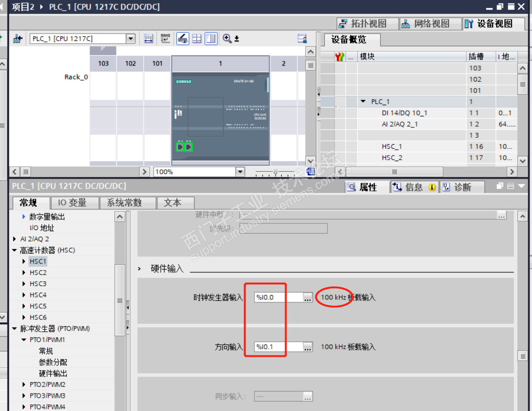Collapse the PLC_1 row in device overview
This screenshot has height=411, width=532.
(363, 101)
